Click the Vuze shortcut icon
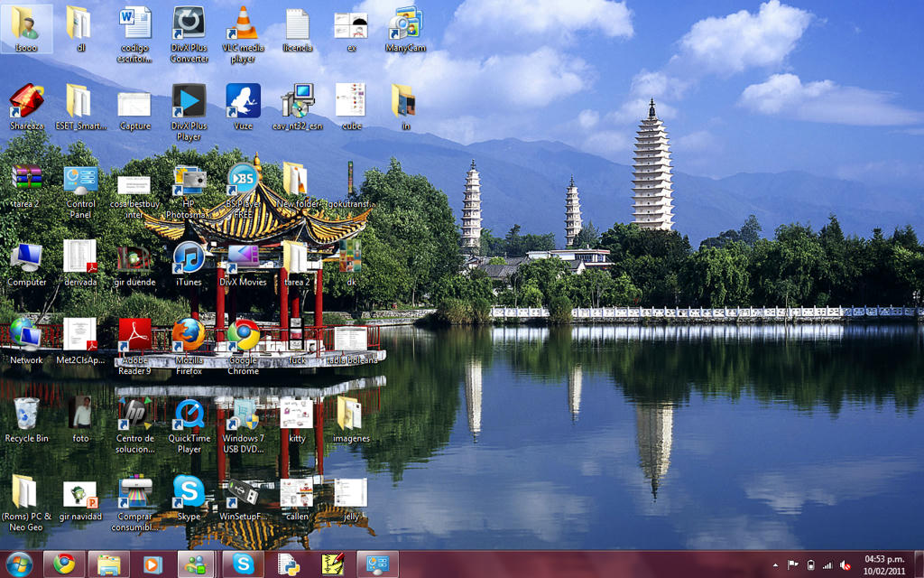The image size is (924, 578). 243,102
